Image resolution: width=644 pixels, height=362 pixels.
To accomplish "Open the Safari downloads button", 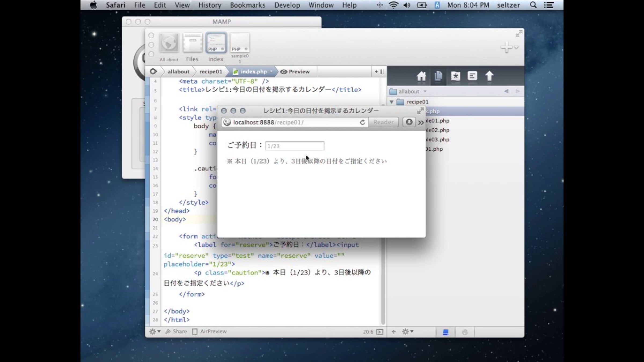I will [409, 122].
